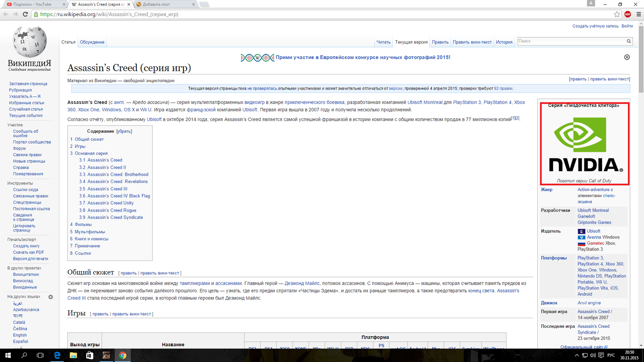The image size is (644, 362).
Task: Click the Wikipedia search magnifier icon
Action: [x=629, y=41]
